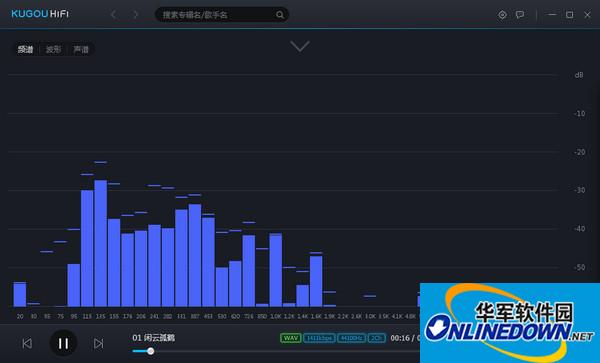The width and height of the screenshot is (600, 363).
Task: Click the 135 Hz spectrum bar
Action: 101,243
